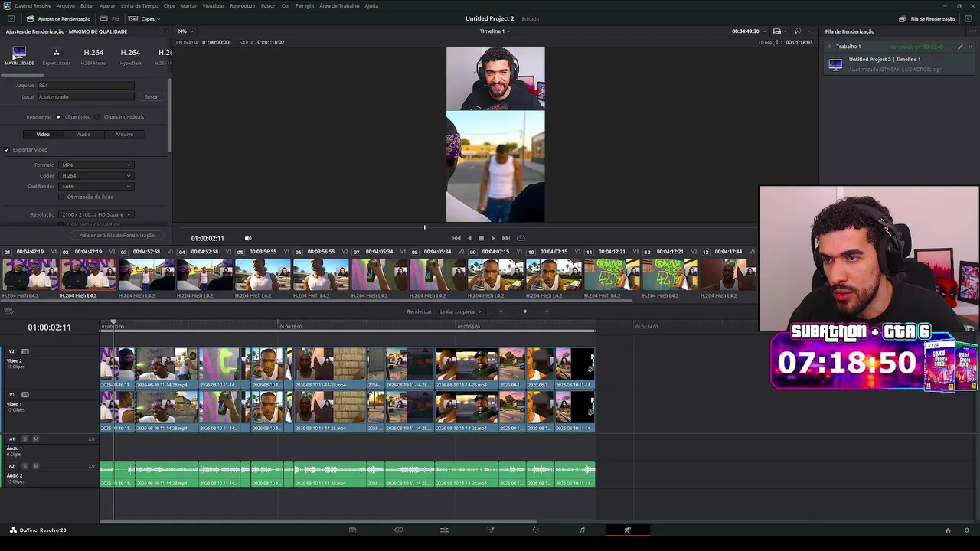980x551 pixels.
Task: Play the timeline forward
Action: click(492, 238)
